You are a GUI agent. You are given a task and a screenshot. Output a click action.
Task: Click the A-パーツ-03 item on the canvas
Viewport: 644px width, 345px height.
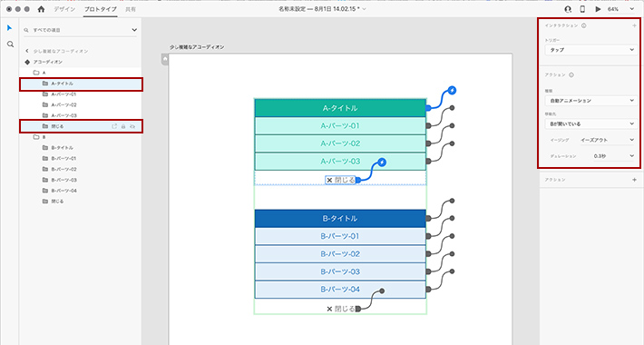point(340,162)
